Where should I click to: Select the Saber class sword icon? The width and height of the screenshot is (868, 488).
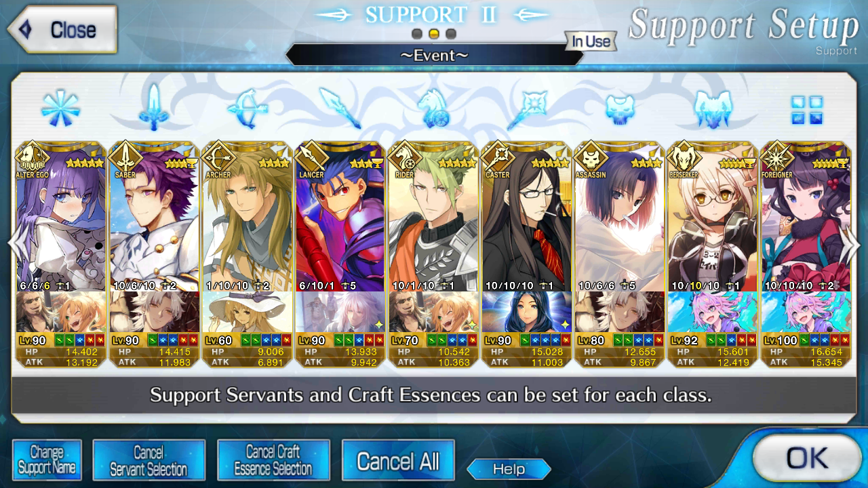click(x=154, y=108)
